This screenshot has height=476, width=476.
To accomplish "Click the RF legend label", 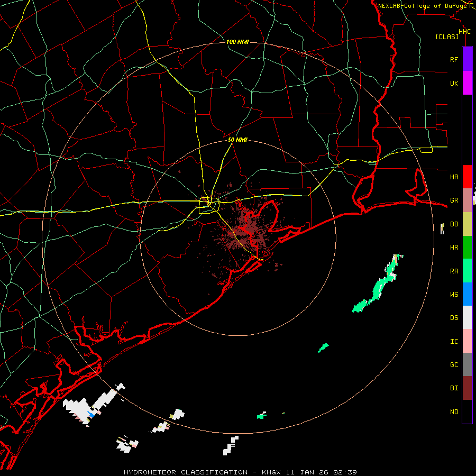I will (x=454, y=59).
